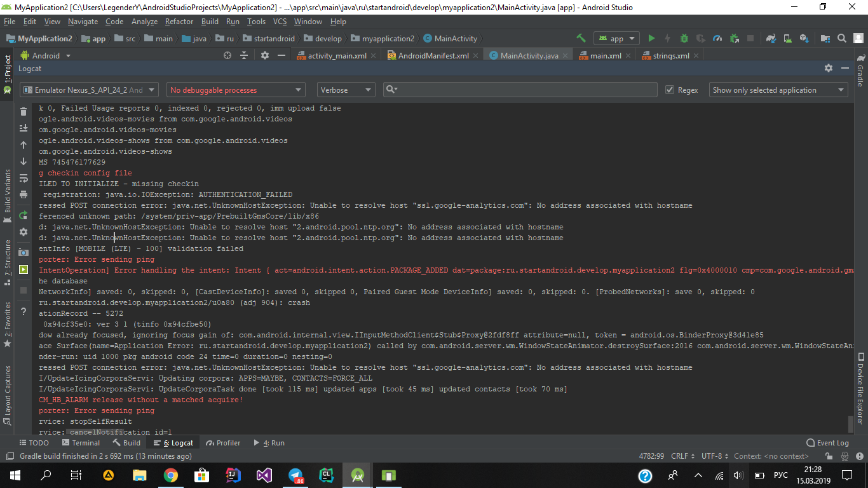Click the scroll from source target icon
Viewport: 868px width, 488px height.
(227, 55)
